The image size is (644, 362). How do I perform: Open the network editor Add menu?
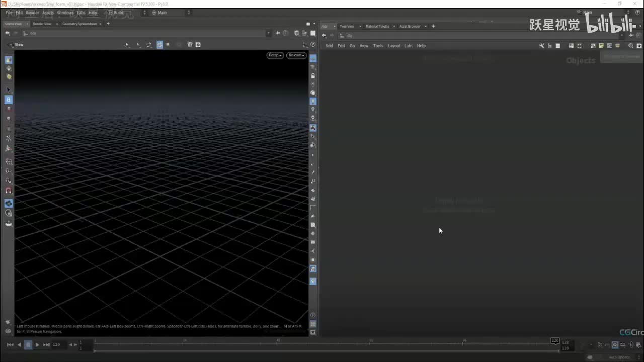(x=329, y=46)
